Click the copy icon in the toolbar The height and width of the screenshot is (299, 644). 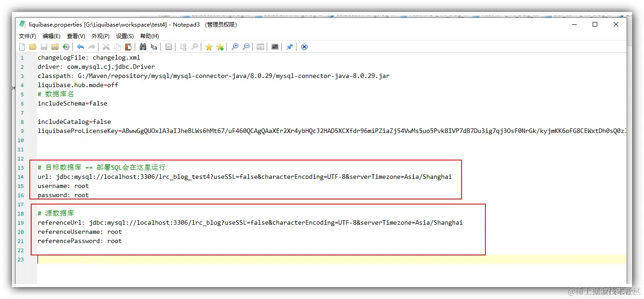click(x=117, y=47)
